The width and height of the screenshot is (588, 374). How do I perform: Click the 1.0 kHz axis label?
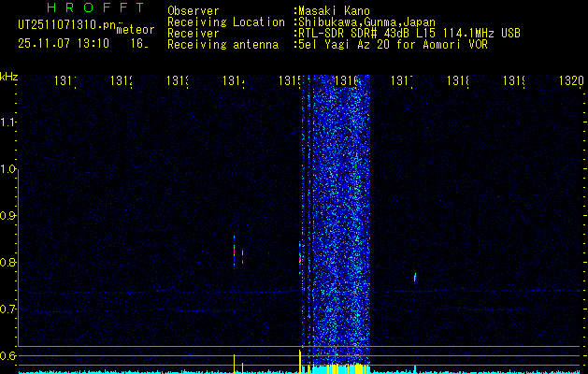[x=7, y=169]
